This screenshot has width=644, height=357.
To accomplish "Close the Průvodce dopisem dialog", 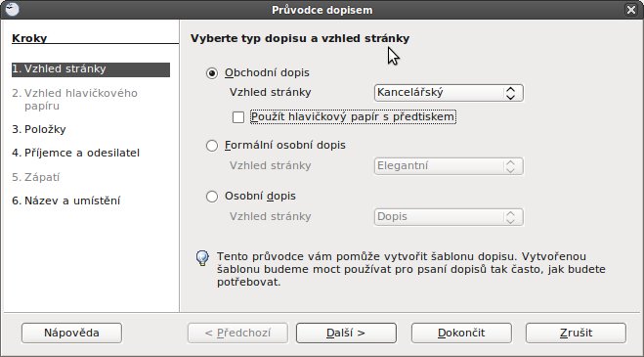I will [631, 10].
